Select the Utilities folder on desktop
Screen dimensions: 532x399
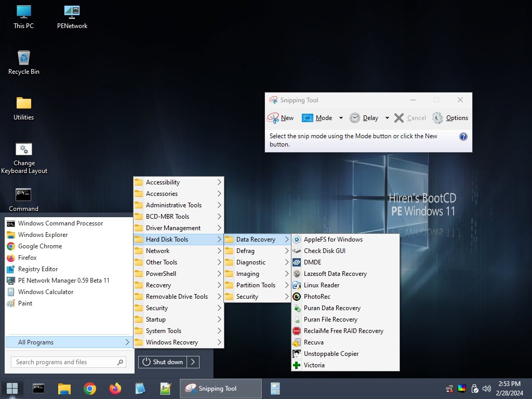tap(24, 109)
